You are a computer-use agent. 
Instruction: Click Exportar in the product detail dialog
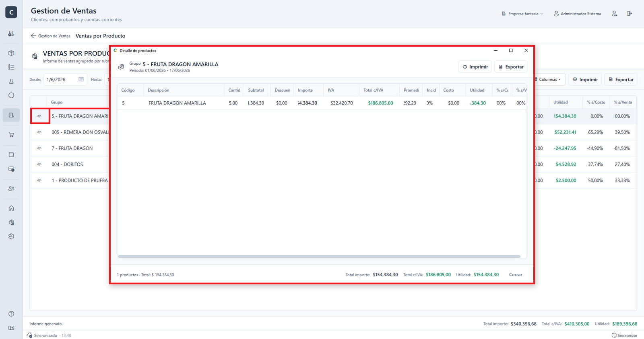(511, 67)
